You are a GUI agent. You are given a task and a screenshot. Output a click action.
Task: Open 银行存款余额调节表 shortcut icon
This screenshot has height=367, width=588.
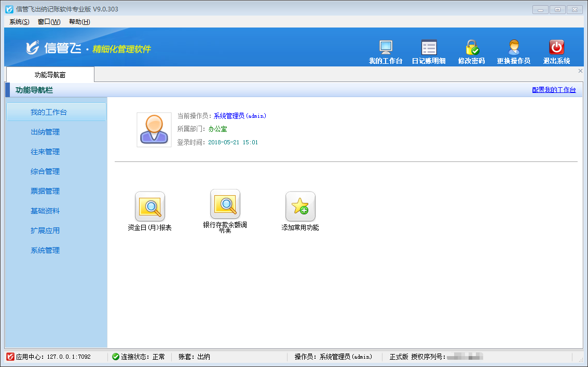click(x=225, y=204)
